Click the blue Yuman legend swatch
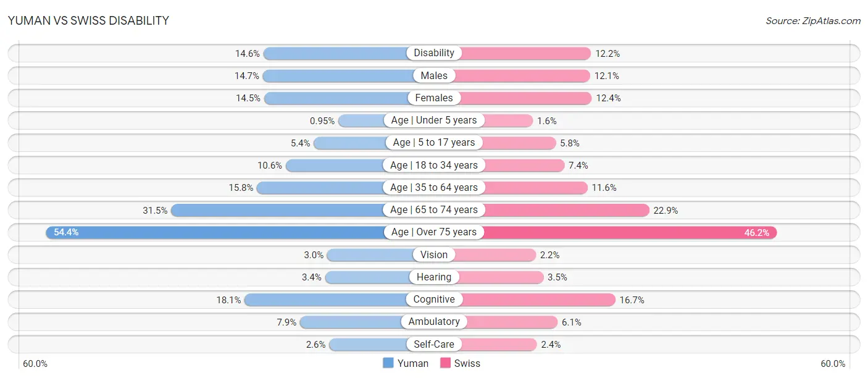 pyautogui.click(x=388, y=363)
